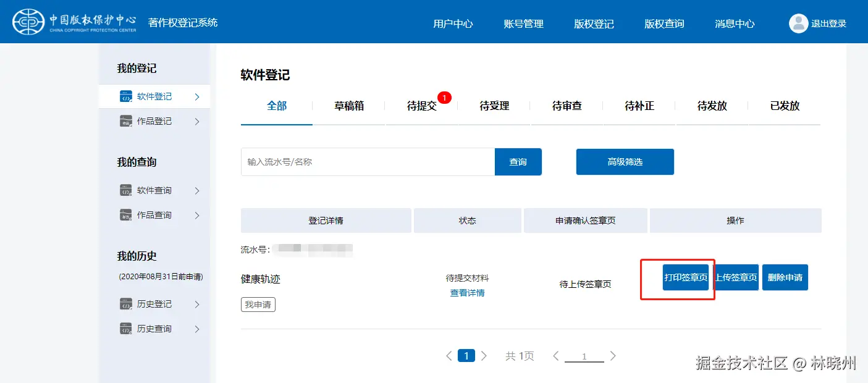Switch to the 草稿箱 tab

(349, 106)
